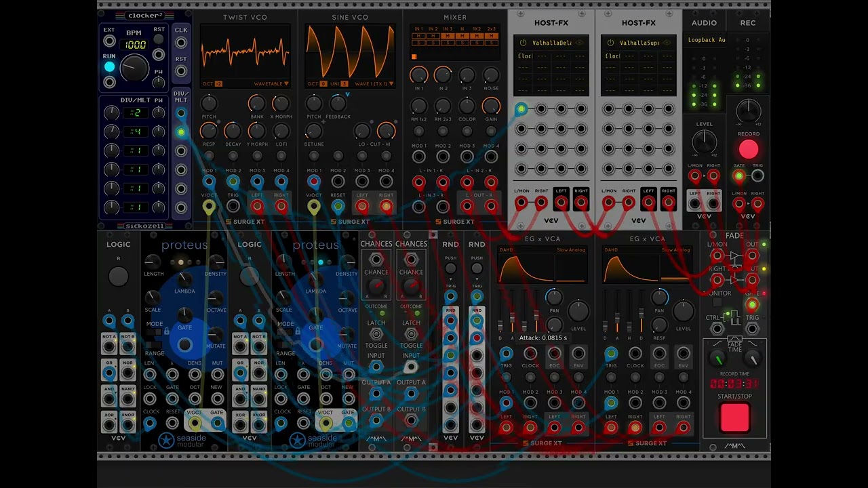Screen dimensions: 868x488
Task: Click the x4 DIV/MLT display on Clocker2
Action: [135, 131]
